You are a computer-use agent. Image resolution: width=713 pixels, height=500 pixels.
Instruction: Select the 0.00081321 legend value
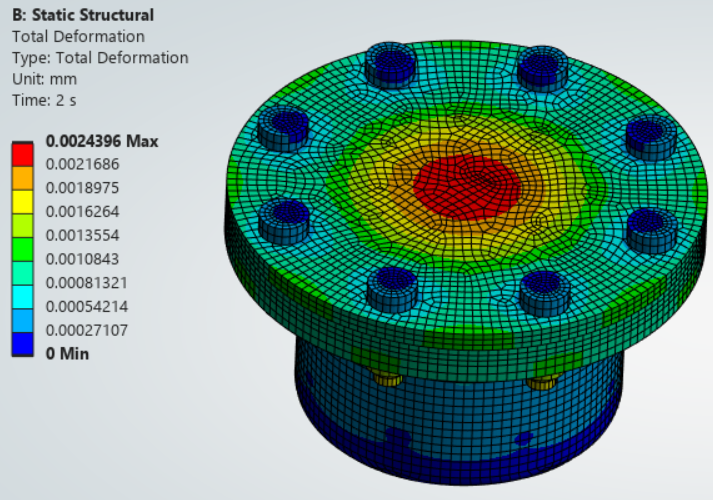click(x=86, y=283)
